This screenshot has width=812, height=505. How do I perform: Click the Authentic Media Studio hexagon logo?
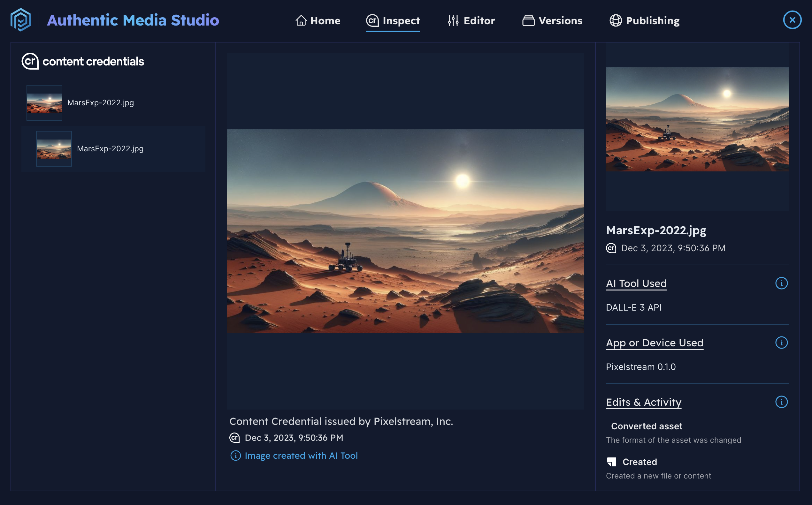tap(21, 20)
